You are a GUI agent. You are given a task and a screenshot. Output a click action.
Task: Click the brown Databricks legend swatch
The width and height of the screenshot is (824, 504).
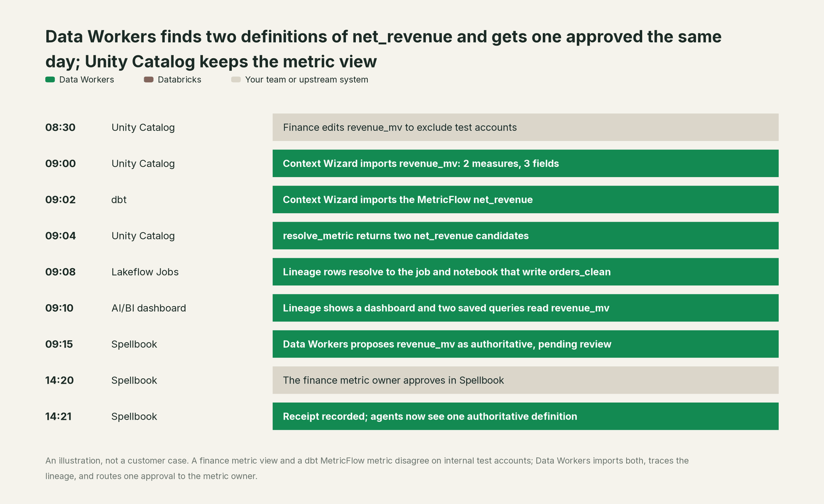[x=148, y=80]
